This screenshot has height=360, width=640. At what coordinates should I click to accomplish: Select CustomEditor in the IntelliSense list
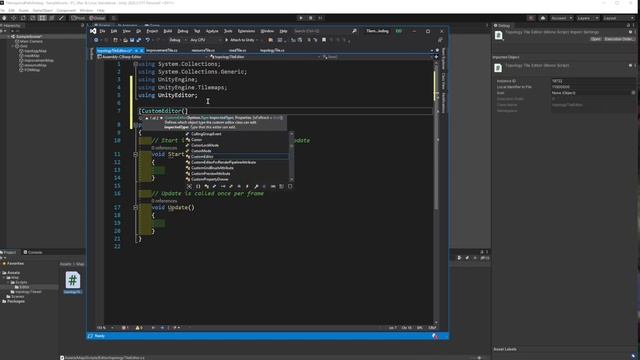click(x=237, y=157)
